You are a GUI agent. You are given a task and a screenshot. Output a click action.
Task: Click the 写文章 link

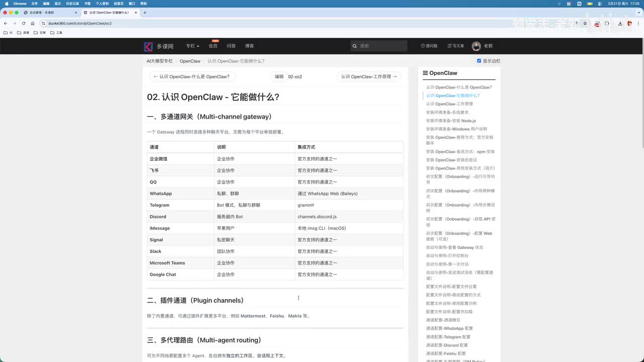[x=456, y=46]
